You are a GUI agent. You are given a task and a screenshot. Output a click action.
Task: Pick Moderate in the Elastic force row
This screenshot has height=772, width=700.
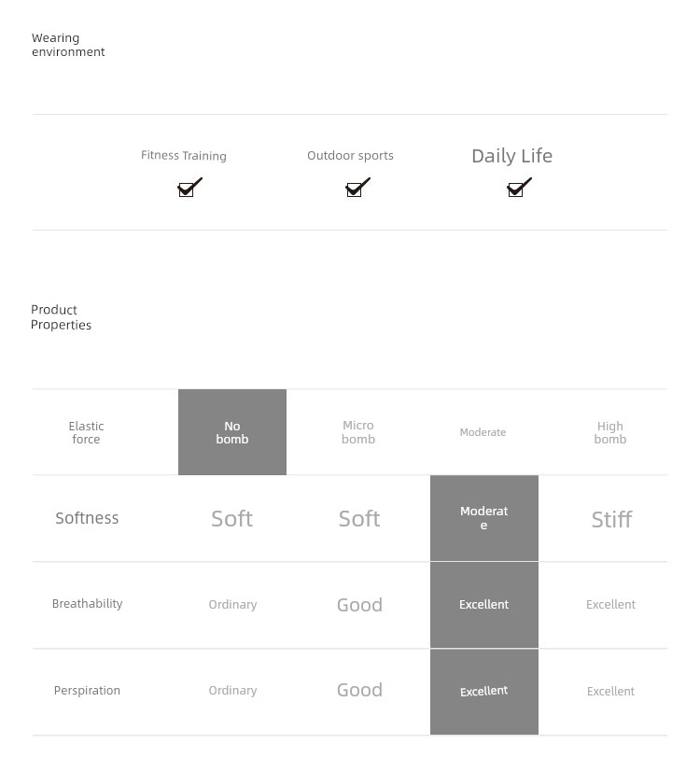pos(483,432)
